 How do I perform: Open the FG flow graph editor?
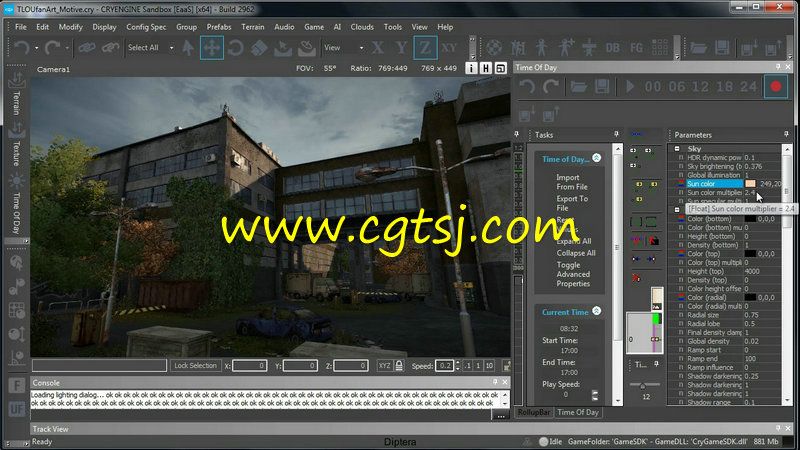[636, 48]
